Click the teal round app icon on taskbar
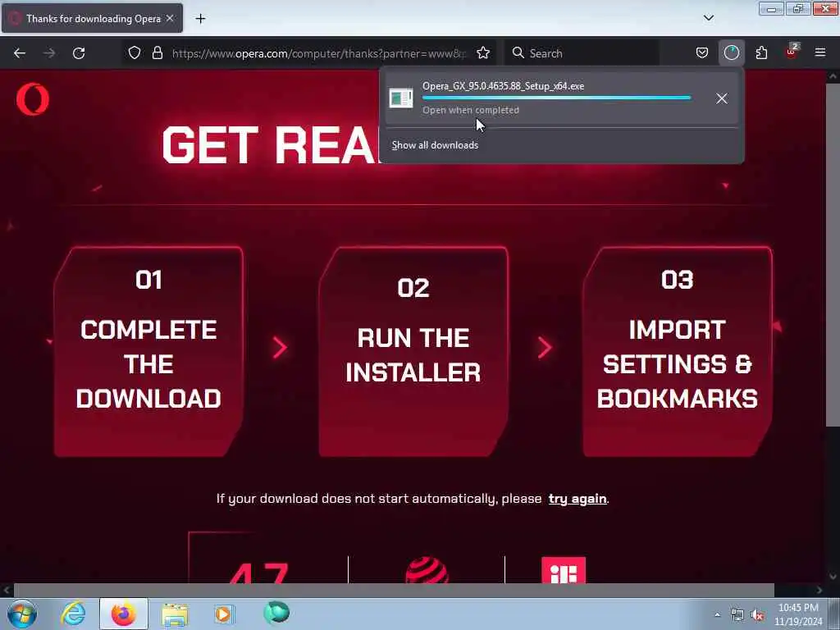Viewport: 840px width, 630px height. click(276, 613)
